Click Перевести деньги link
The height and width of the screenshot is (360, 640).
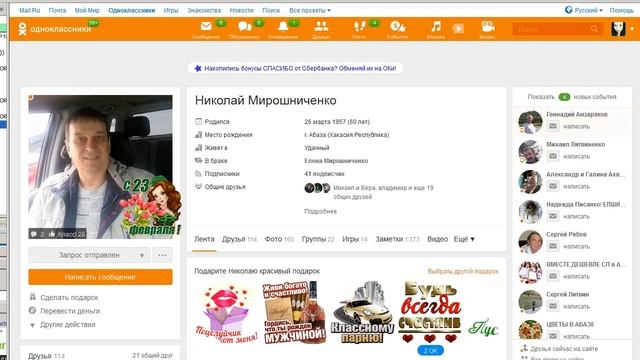click(x=70, y=311)
